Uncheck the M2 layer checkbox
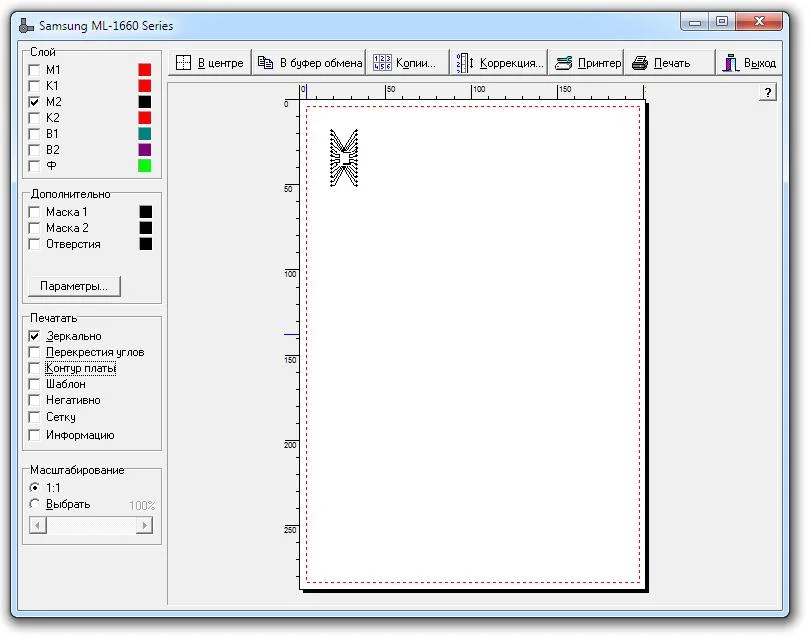Image resolution: width=811 pixels, height=640 pixels. click(x=34, y=101)
